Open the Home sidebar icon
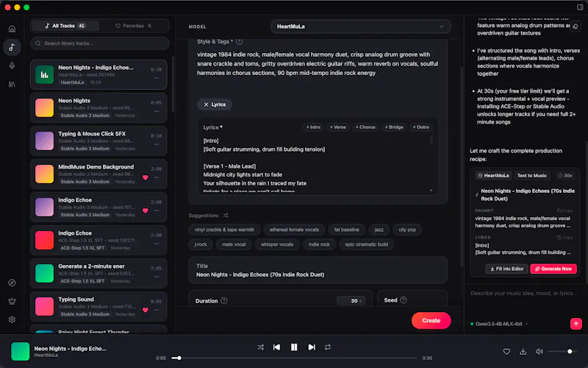Image resolution: width=588 pixels, height=368 pixels. 12,29
